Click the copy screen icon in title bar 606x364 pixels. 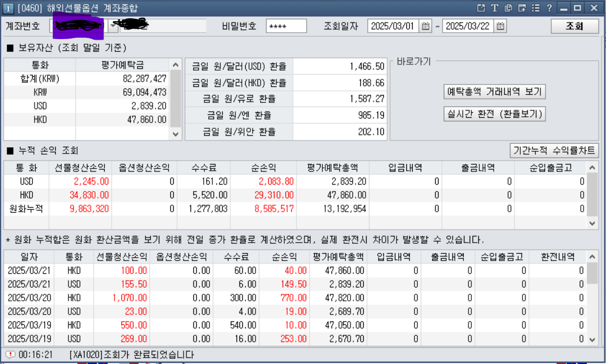coord(508,7)
